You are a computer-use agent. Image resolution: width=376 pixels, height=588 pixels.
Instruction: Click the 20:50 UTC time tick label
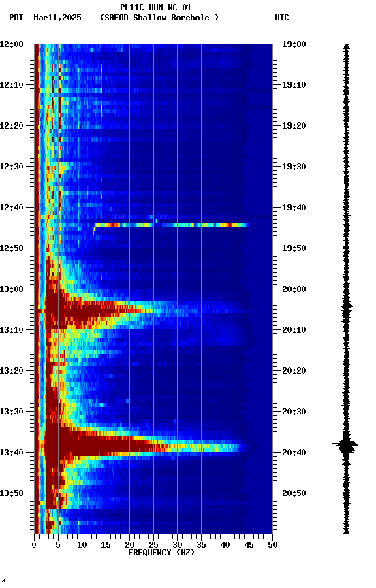294,493
